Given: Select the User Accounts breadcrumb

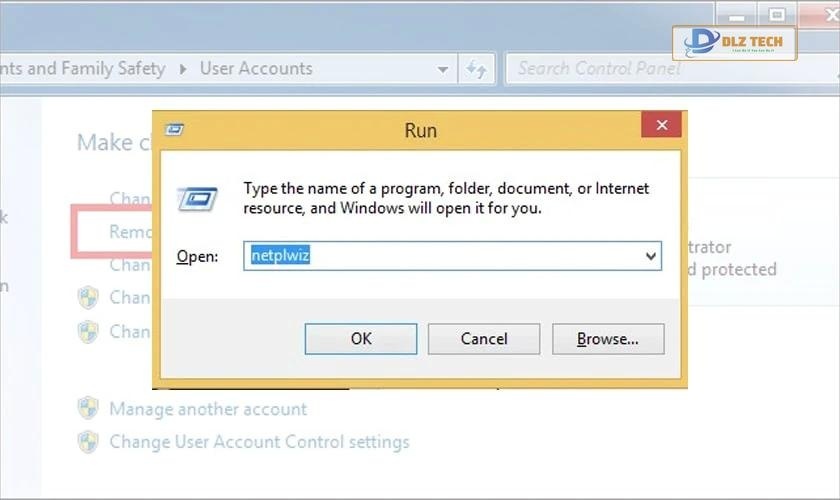Looking at the screenshot, I should [x=256, y=69].
